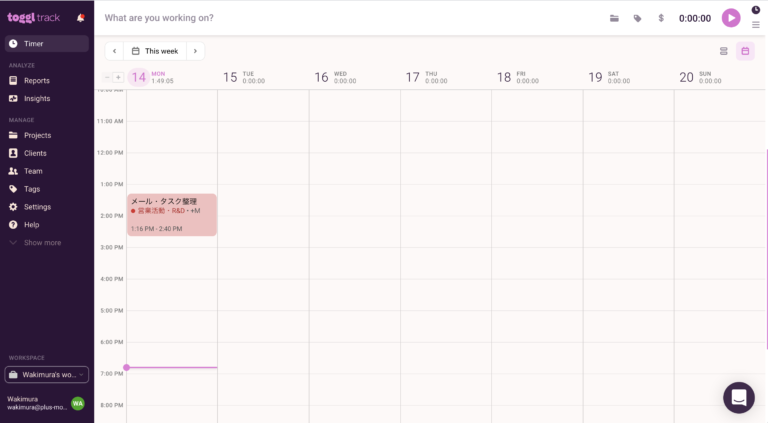Open the notifications bell icon
Viewport: 768px width, 423px height.
click(x=81, y=17)
